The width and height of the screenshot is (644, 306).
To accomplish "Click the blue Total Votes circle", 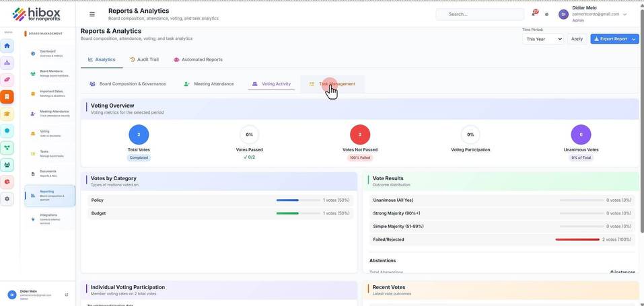I will [x=139, y=135].
